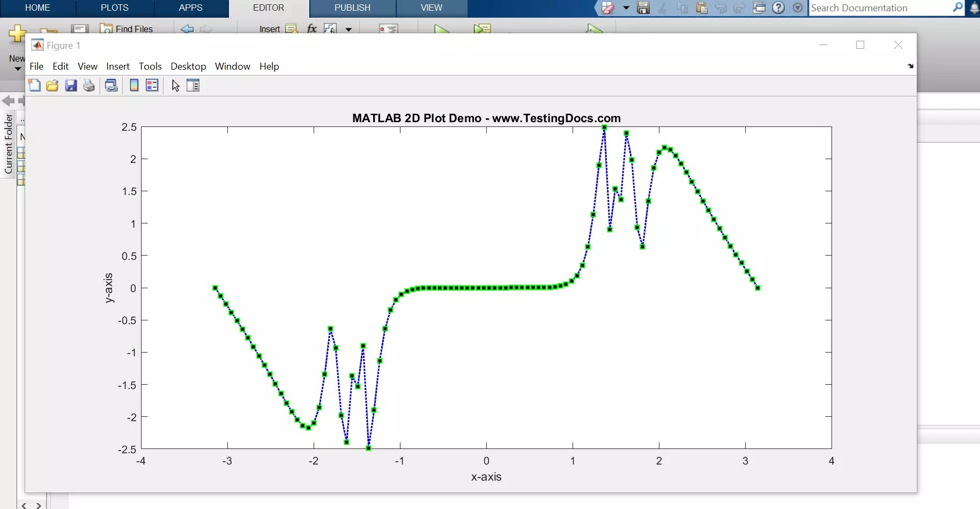980x509 pixels.
Task: Redo with the quick access curved arrow icon
Action: [740, 8]
